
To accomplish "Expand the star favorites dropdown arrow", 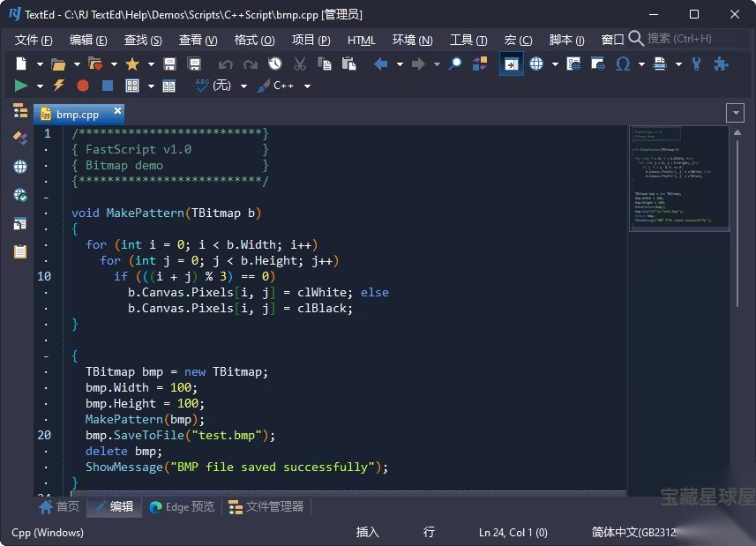I will click(x=151, y=64).
